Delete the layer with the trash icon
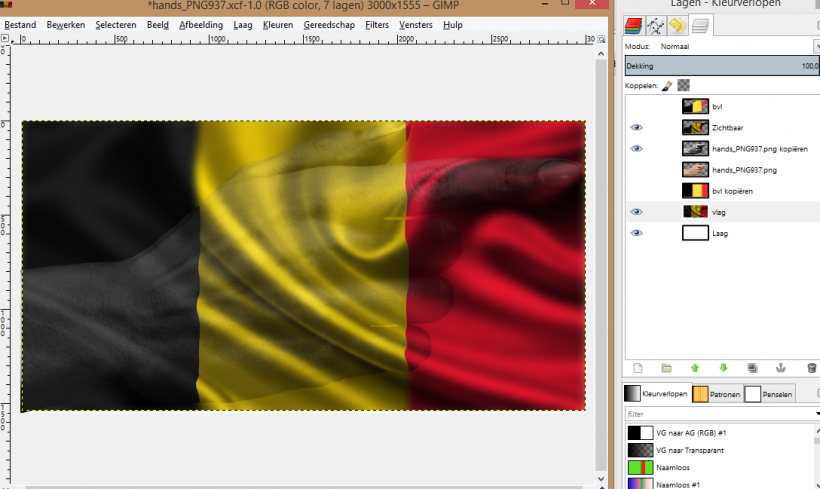820x489 pixels. click(811, 368)
